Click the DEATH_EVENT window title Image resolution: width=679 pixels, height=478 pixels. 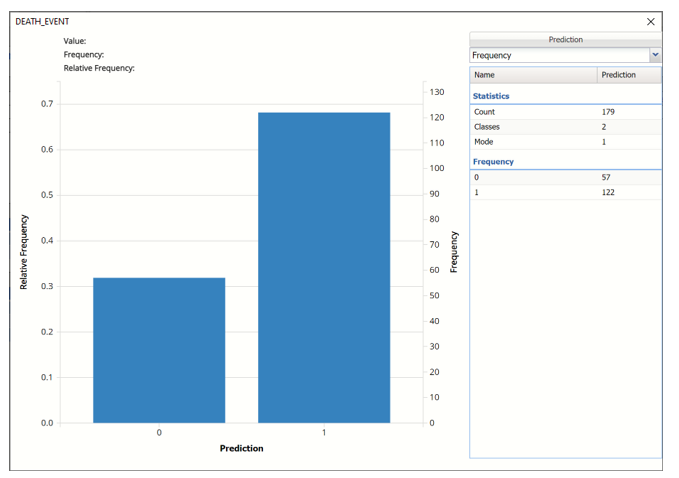(42, 21)
